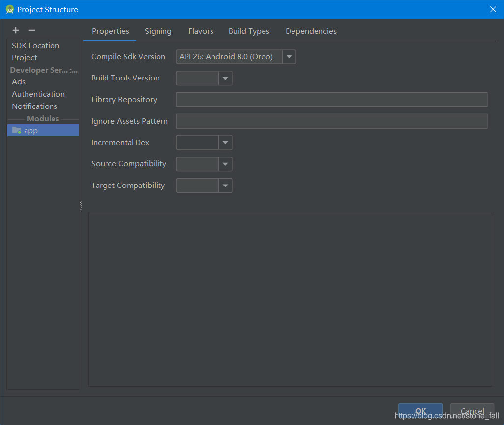Click the OK button
This screenshot has width=504, height=425.
420,411
